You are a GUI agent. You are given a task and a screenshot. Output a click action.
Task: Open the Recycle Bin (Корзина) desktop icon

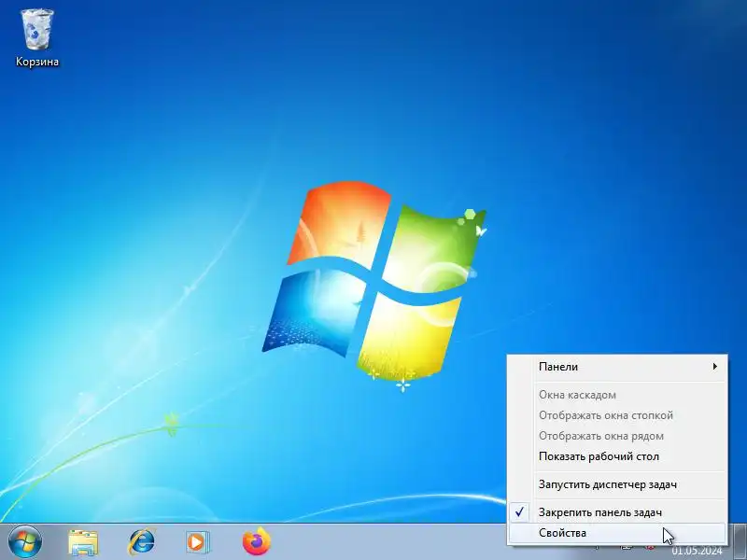36,38
